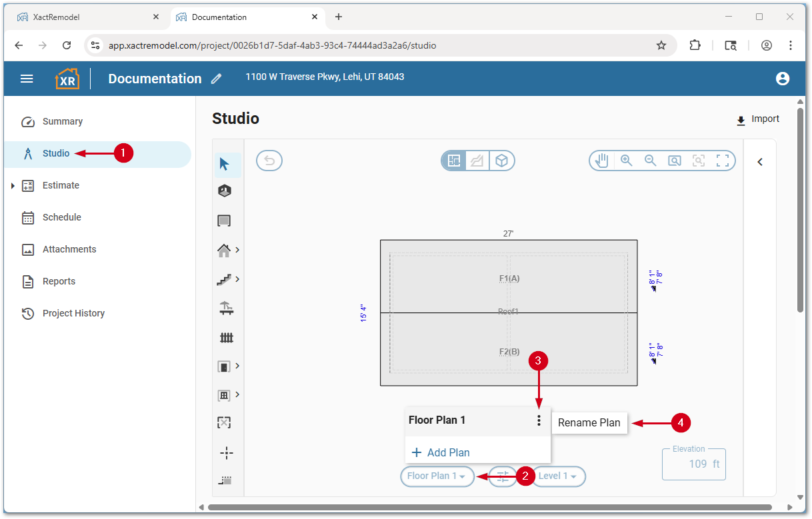812x519 pixels.
Task: Click the Import button
Action: click(757, 119)
